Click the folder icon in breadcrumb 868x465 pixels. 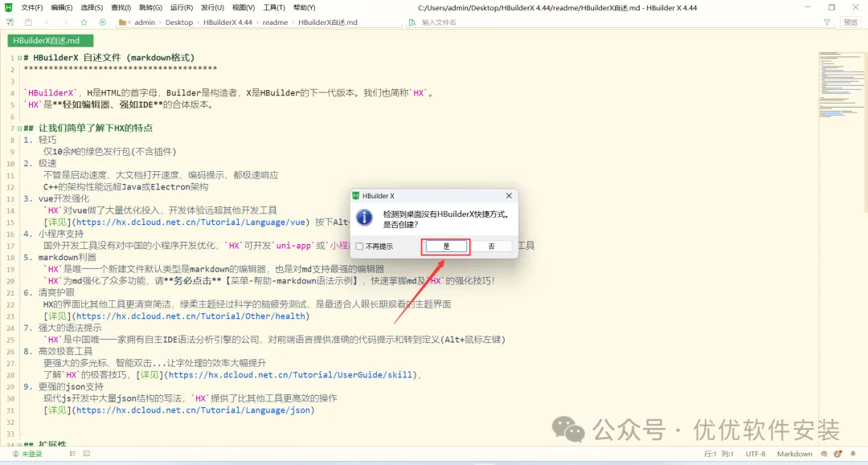click(x=122, y=22)
